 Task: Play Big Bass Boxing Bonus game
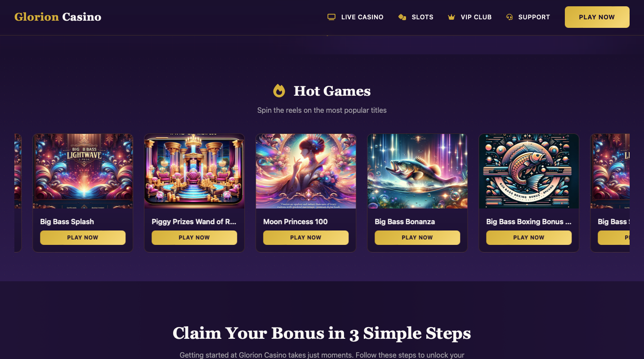pyautogui.click(x=529, y=238)
